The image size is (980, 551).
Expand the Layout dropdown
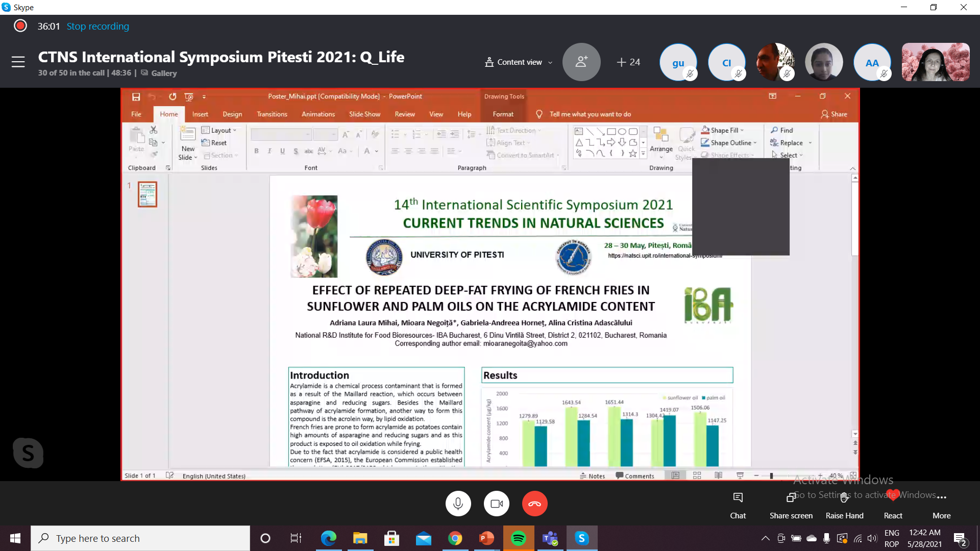point(219,131)
